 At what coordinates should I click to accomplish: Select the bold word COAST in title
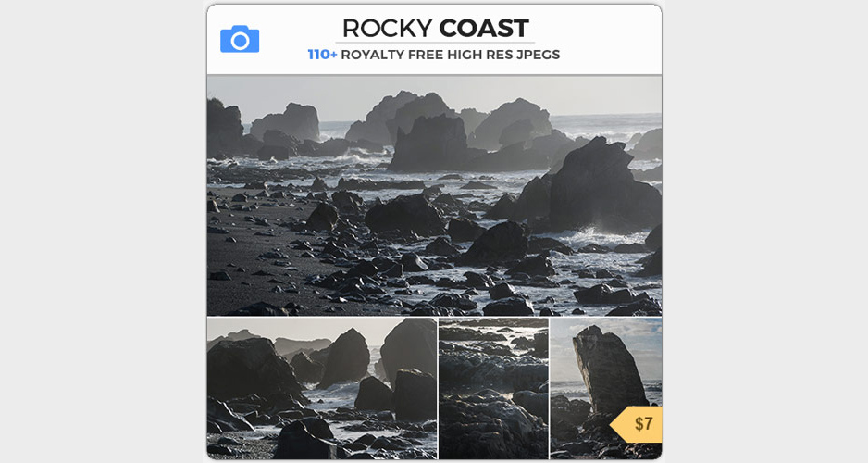[484, 29]
